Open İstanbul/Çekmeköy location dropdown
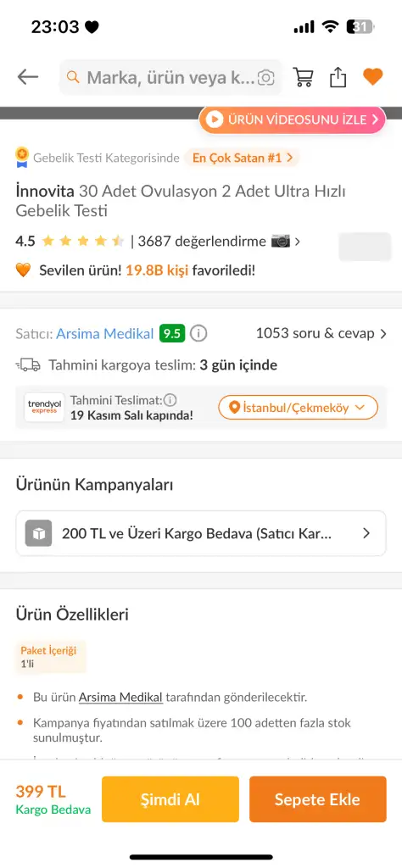 [298, 408]
